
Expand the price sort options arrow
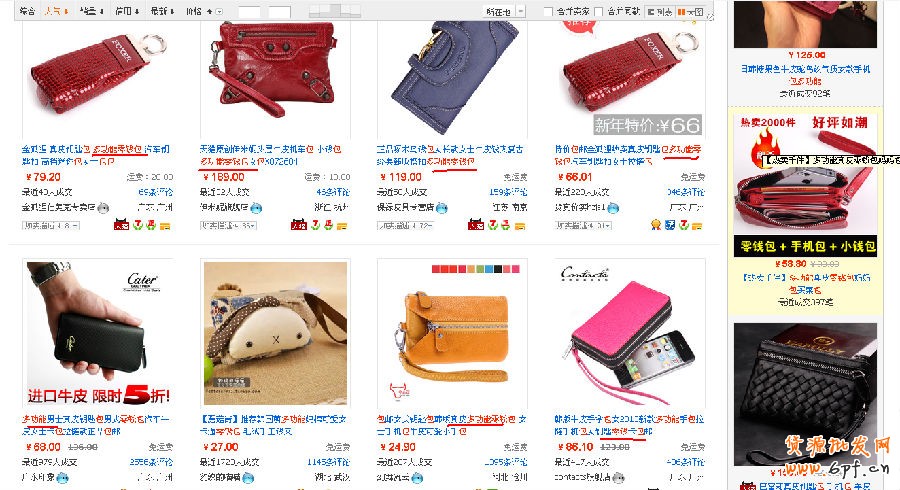point(219,11)
